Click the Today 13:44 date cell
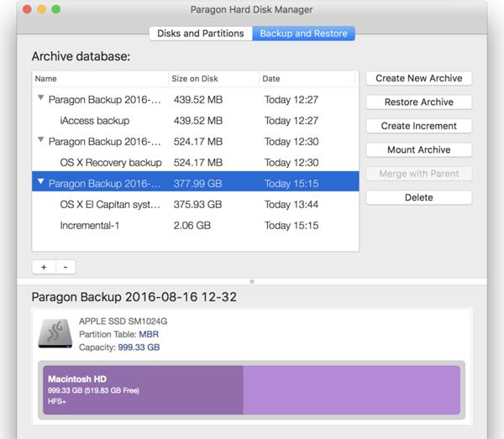Image resolution: width=504 pixels, height=439 pixels. click(x=291, y=205)
